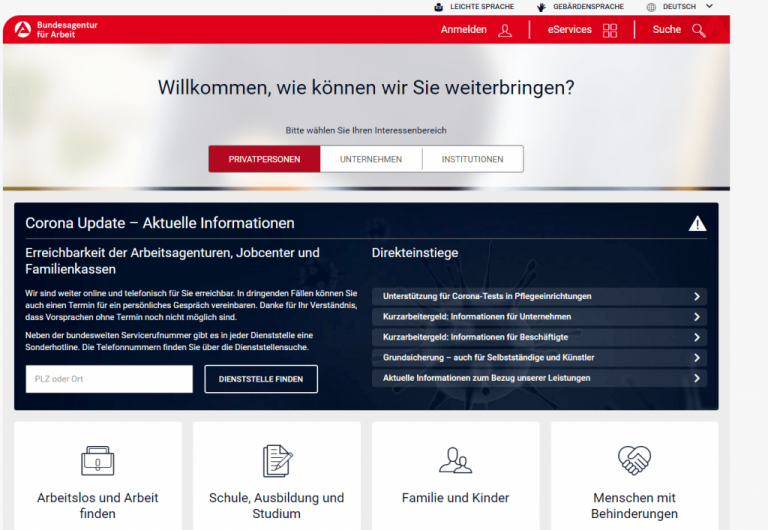This screenshot has width=768, height=530.
Task: Click the two-persons icon for Familie
Action: tap(456, 460)
